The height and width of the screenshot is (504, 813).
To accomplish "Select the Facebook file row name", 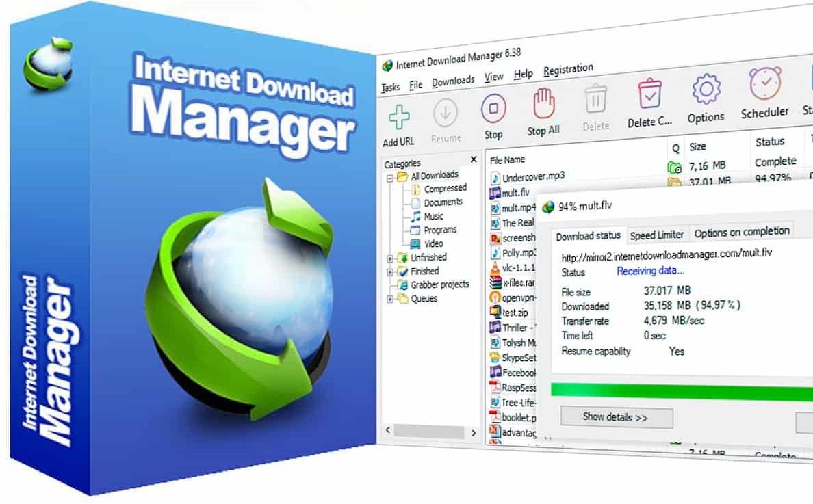I will point(519,373).
